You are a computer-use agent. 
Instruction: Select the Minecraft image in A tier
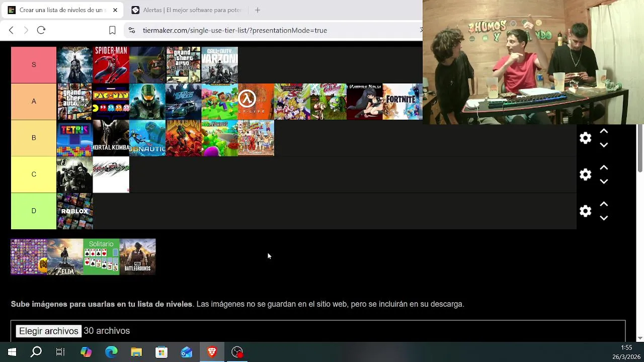(x=220, y=102)
